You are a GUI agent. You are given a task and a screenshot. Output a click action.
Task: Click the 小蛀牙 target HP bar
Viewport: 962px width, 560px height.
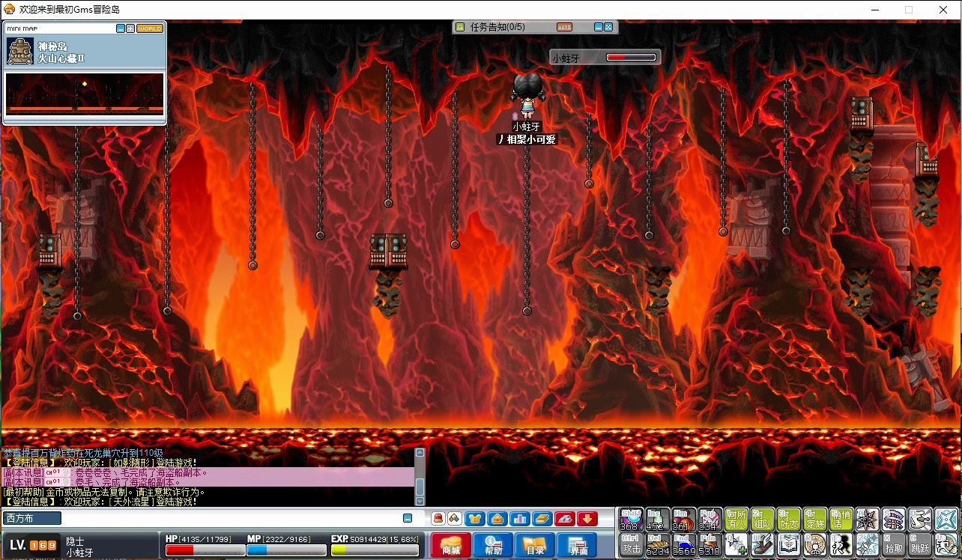[631, 58]
